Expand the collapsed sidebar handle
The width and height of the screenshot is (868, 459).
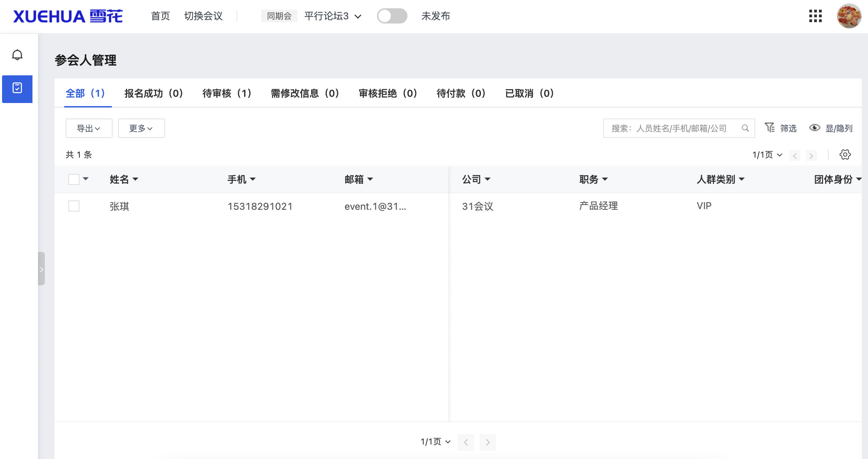41,269
